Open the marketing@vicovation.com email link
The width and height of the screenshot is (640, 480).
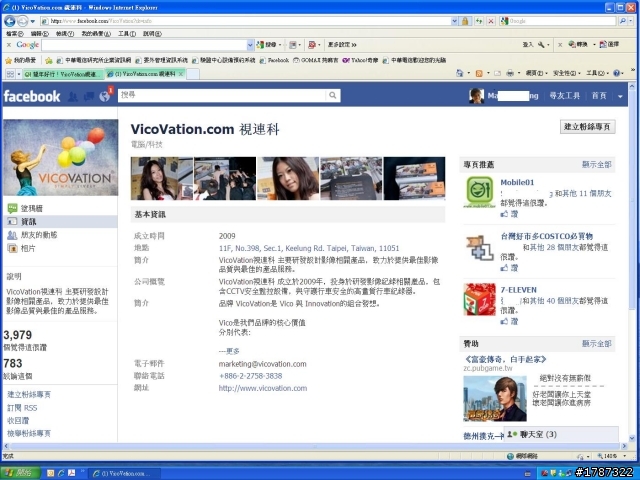[x=262, y=364]
